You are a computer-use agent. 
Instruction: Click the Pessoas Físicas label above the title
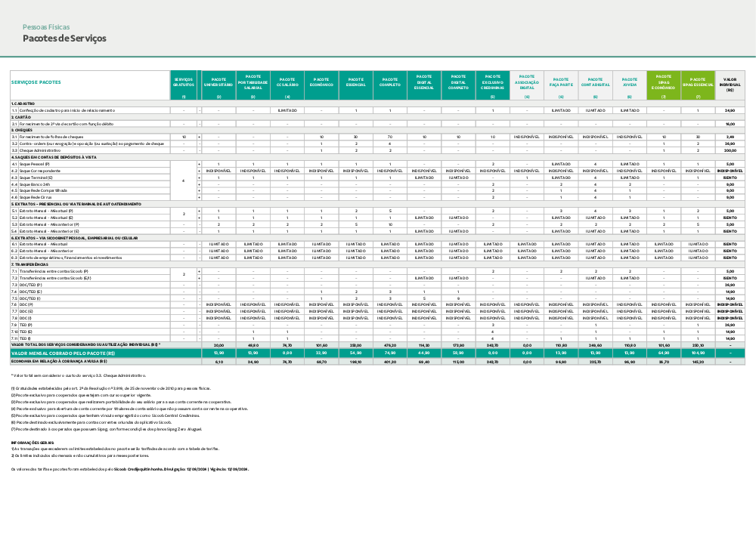coord(44,26)
